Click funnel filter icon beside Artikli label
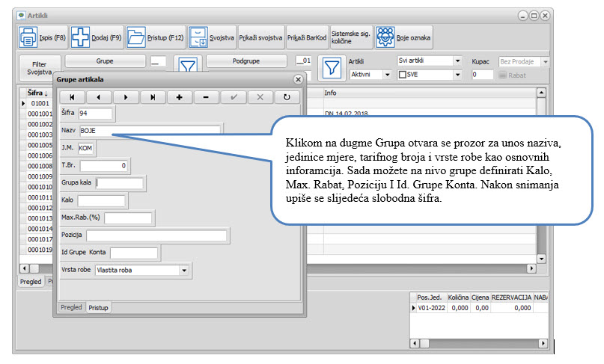The height and width of the screenshot is (364, 604). 332,69
